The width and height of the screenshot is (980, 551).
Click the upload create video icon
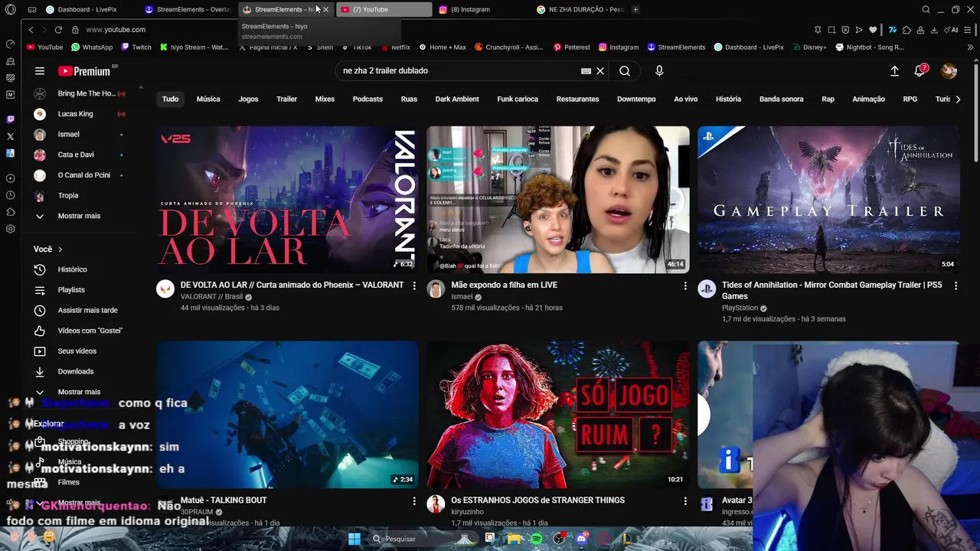click(x=894, y=71)
